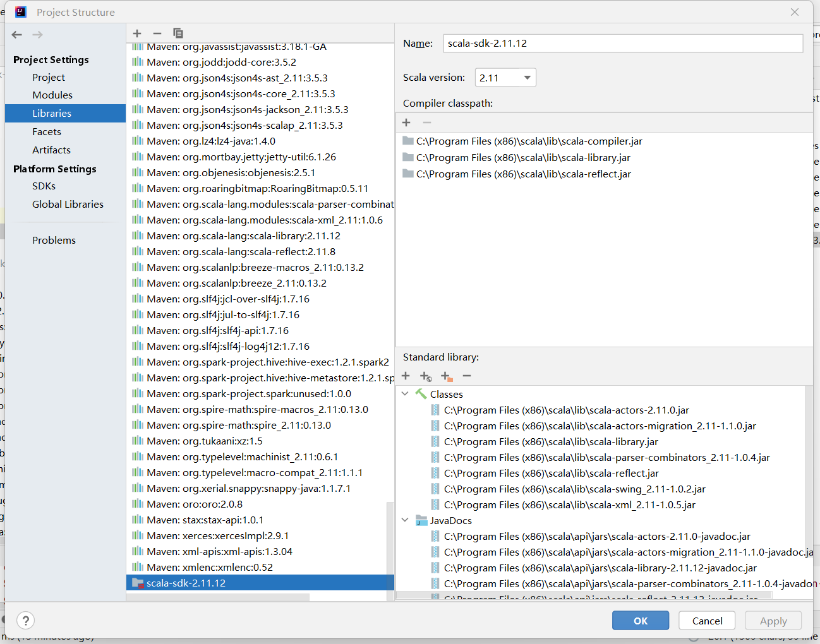Click library icon beside Maven: oro:oro:2.0.8
Viewport: 820px width, 644px height.
tap(138, 504)
